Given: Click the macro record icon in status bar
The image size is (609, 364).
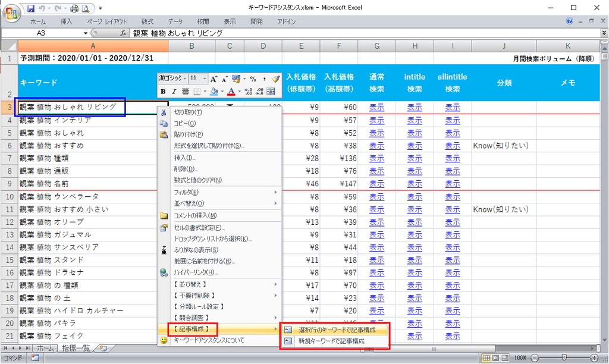Looking at the screenshot, I should pyautogui.click(x=35, y=358).
